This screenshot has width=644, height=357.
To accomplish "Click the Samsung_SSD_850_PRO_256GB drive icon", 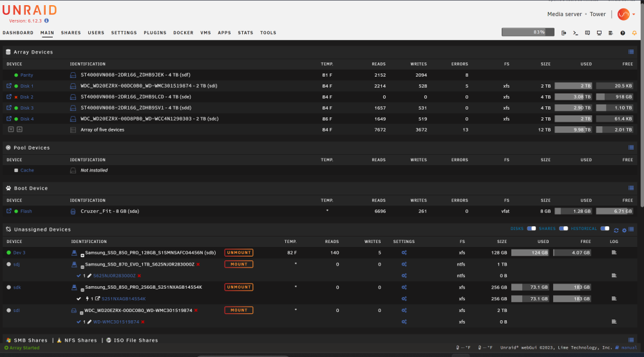I will tap(74, 287).
